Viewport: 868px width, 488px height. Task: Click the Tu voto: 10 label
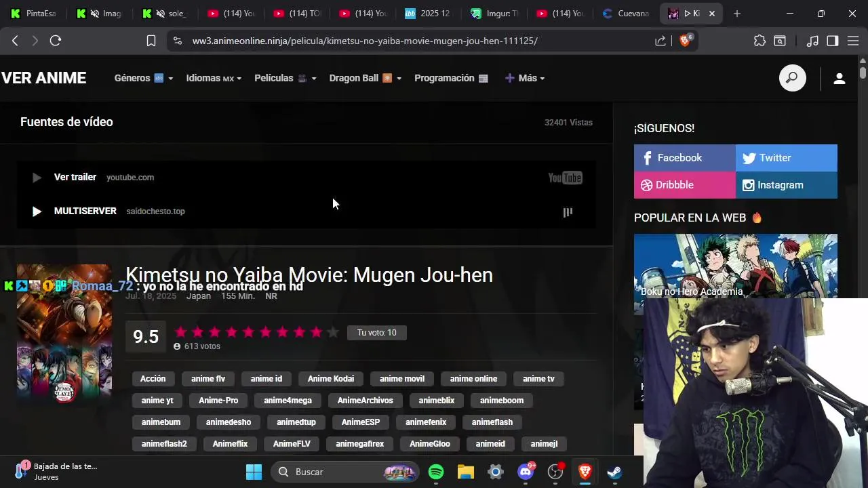click(x=377, y=333)
